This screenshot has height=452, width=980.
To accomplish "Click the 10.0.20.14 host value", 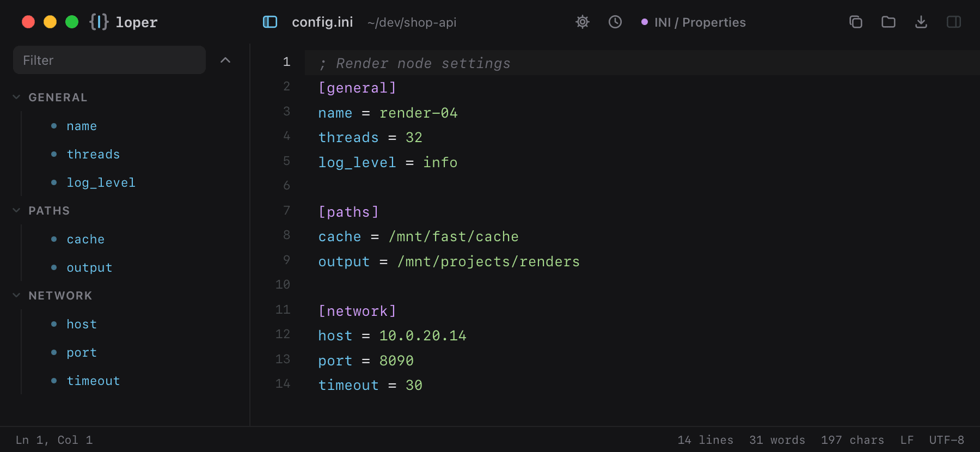I will [422, 335].
